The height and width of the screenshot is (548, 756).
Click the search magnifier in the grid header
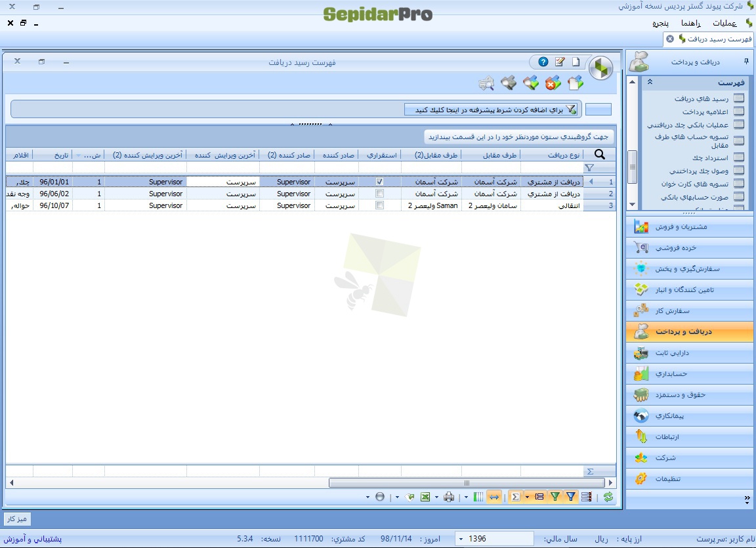tap(599, 154)
